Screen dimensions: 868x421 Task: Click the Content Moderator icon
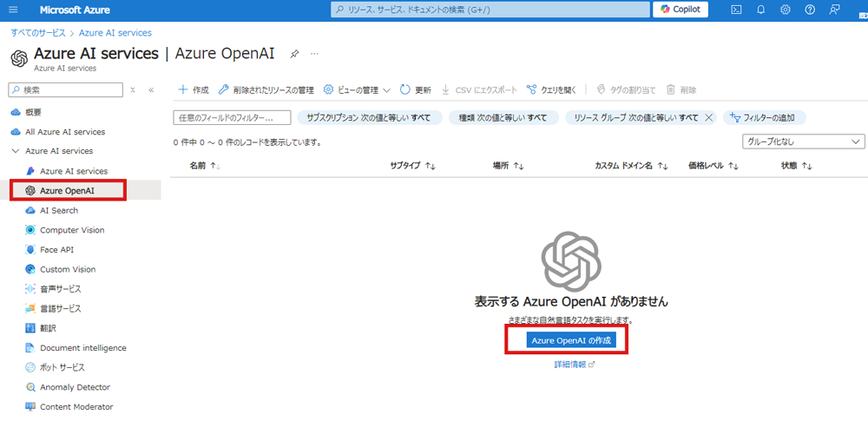[30, 406]
